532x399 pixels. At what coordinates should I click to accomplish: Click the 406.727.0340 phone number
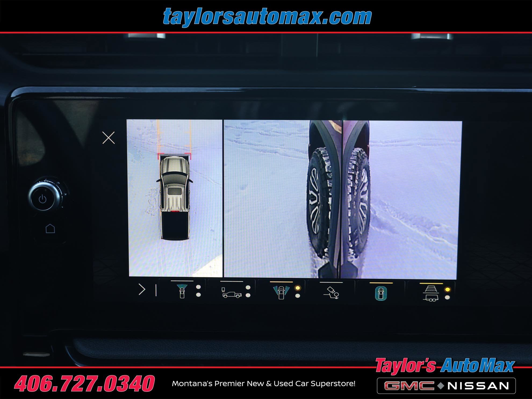pyautogui.click(x=84, y=384)
